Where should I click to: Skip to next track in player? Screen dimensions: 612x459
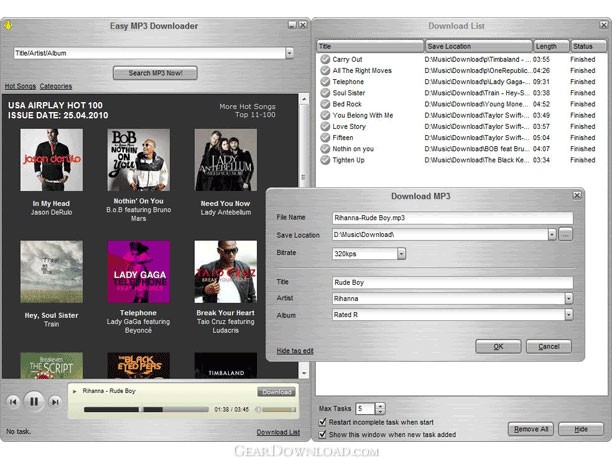(x=55, y=402)
